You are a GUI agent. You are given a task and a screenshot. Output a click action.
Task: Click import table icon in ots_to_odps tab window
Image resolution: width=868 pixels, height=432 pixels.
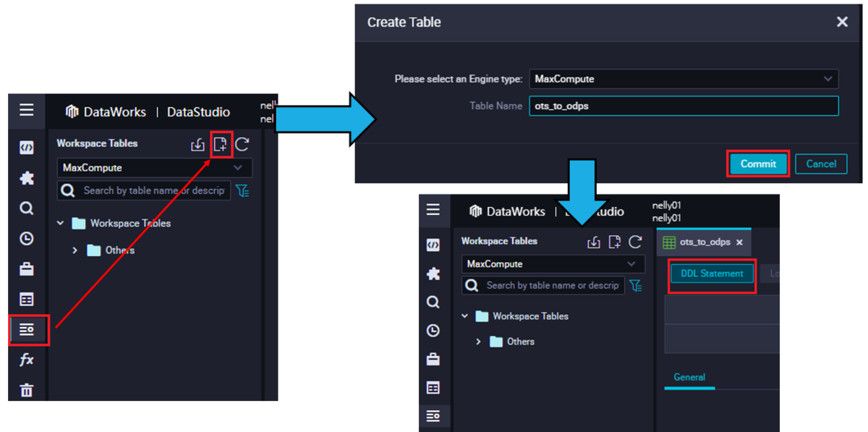594,242
